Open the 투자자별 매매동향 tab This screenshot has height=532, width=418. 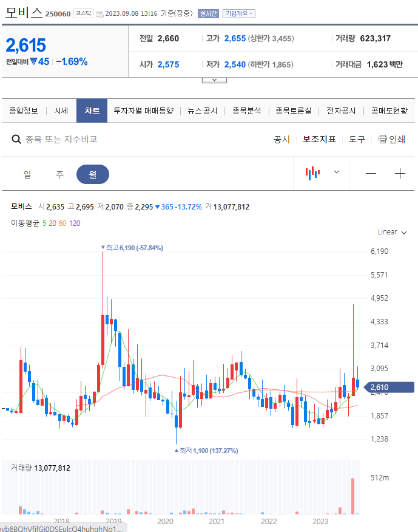tap(143, 111)
